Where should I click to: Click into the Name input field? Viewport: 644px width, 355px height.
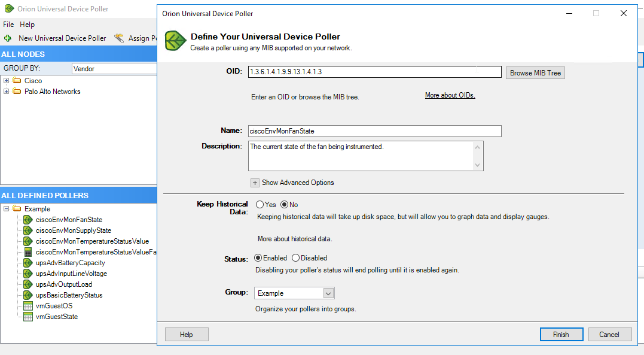pyautogui.click(x=374, y=131)
